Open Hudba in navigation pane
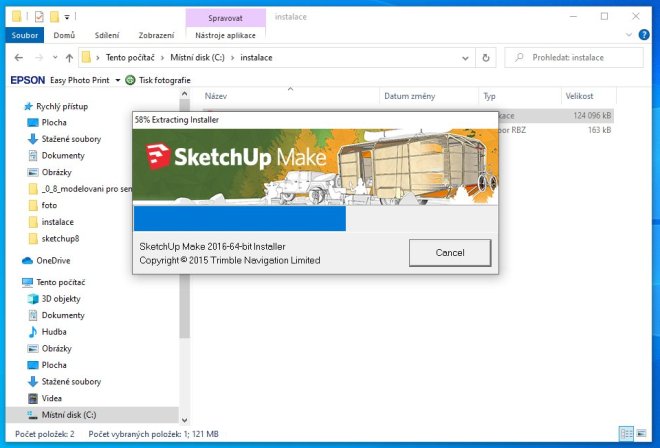 coord(54,332)
